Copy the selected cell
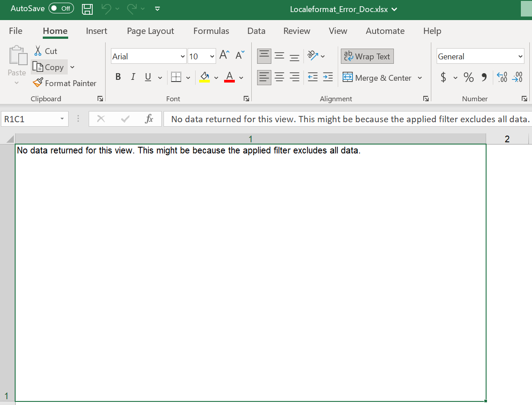Viewport: 532px width, 405px height. tap(49, 67)
